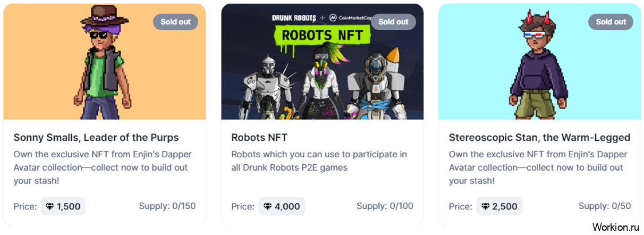Image resolution: width=644 pixels, height=235 pixels.
Task: Click the 4,000 price pill
Action: point(282,207)
